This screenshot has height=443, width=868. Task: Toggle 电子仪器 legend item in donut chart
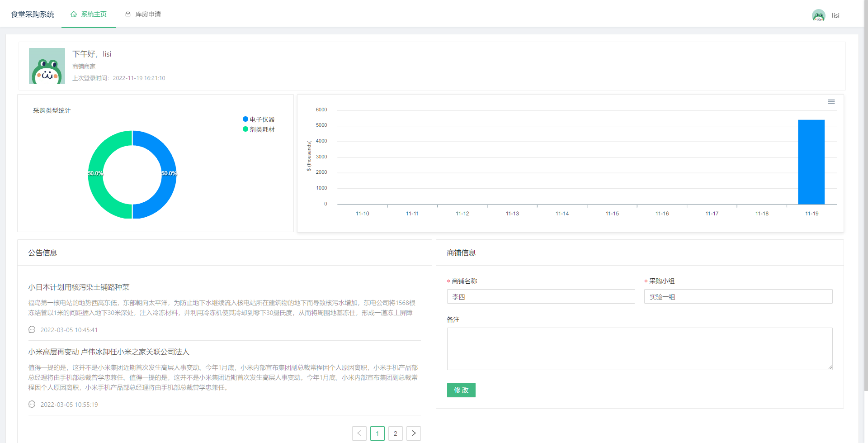(259, 119)
